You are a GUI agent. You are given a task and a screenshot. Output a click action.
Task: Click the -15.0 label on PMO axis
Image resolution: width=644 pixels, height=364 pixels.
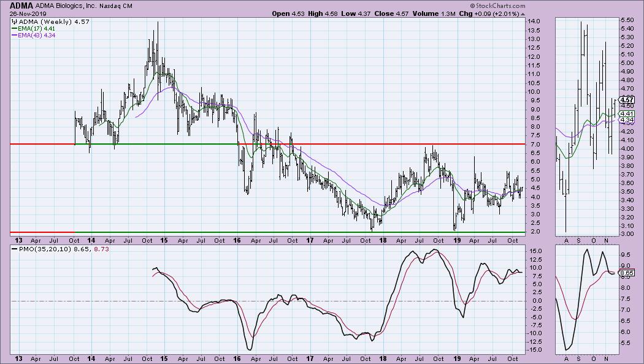[534, 350]
